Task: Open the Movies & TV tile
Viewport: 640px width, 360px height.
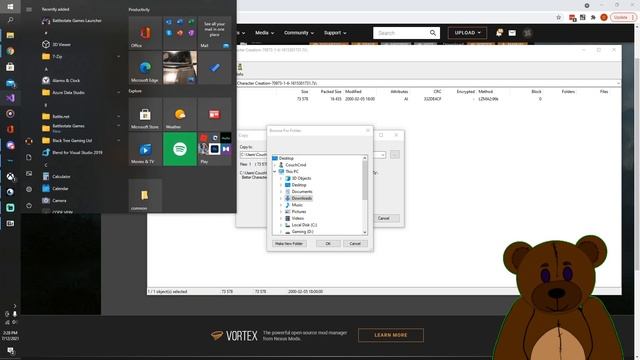Action: [x=145, y=149]
